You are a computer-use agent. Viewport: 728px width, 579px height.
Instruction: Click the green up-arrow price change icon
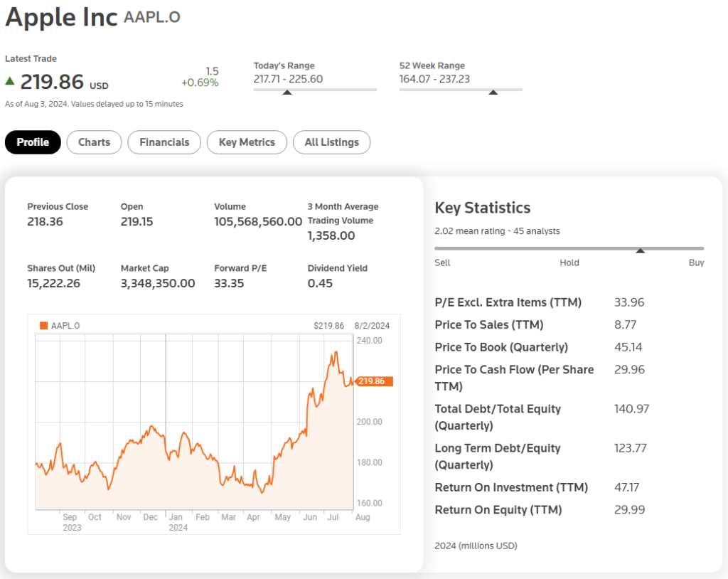pyautogui.click(x=10, y=81)
